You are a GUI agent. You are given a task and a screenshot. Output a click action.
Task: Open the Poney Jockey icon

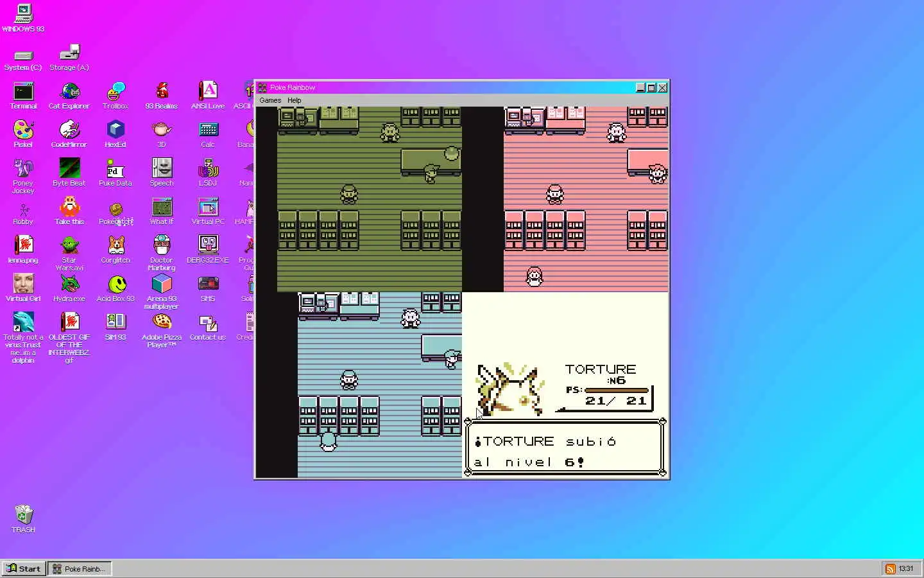[23, 177]
